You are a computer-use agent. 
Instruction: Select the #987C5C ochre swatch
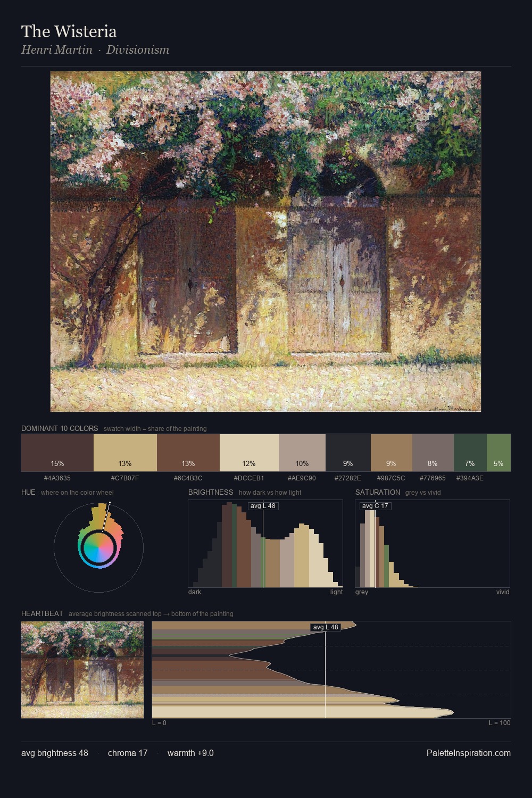point(392,453)
